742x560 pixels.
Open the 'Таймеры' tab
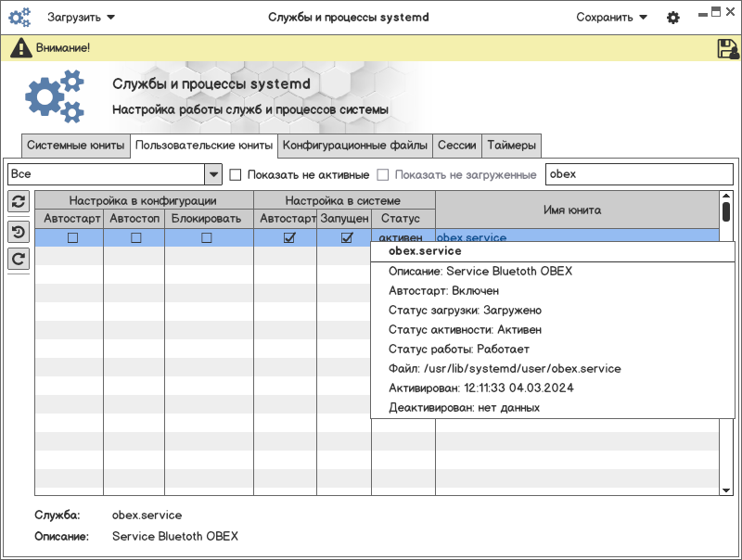pyautogui.click(x=511, y=146)
